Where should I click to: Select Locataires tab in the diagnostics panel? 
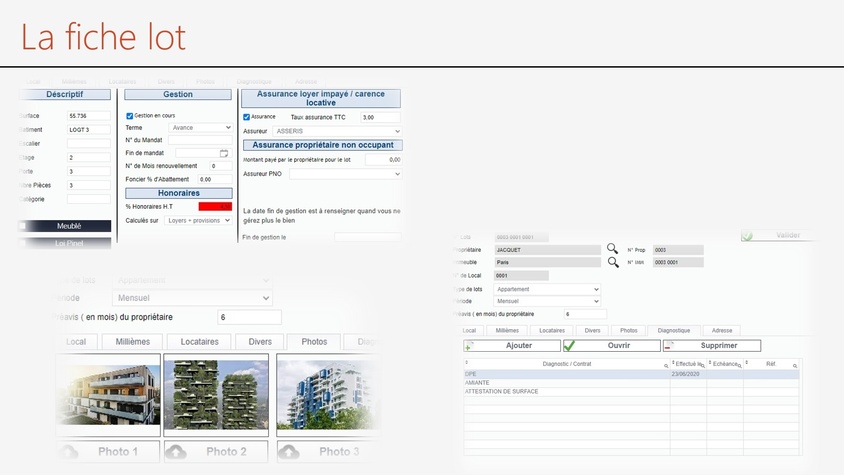click(x=552, y=330)
